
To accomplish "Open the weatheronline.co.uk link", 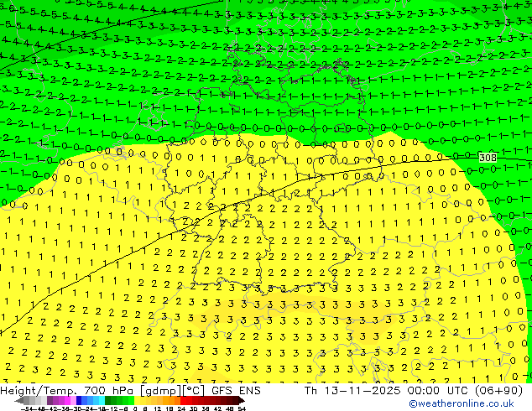I will 462,403.
